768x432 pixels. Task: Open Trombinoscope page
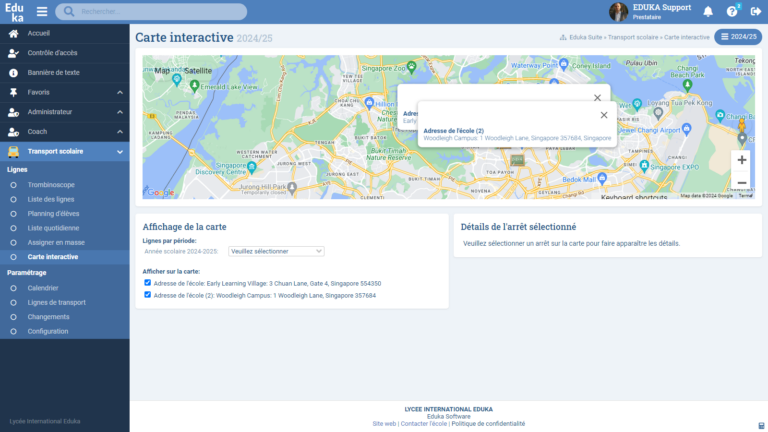(51, 185)
